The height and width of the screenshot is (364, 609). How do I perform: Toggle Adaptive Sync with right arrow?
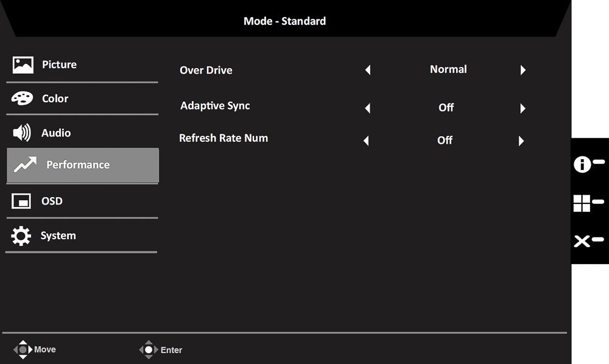click(x=523, y=108)
